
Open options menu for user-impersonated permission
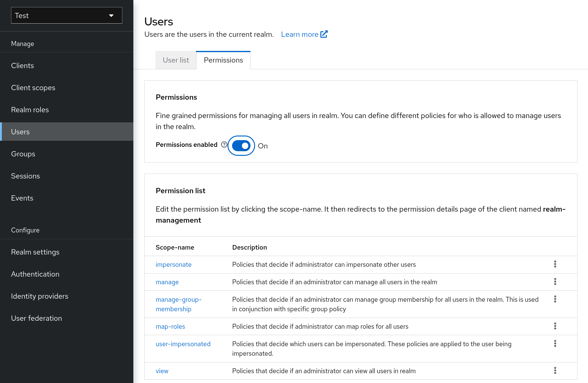tap(555, 344)
